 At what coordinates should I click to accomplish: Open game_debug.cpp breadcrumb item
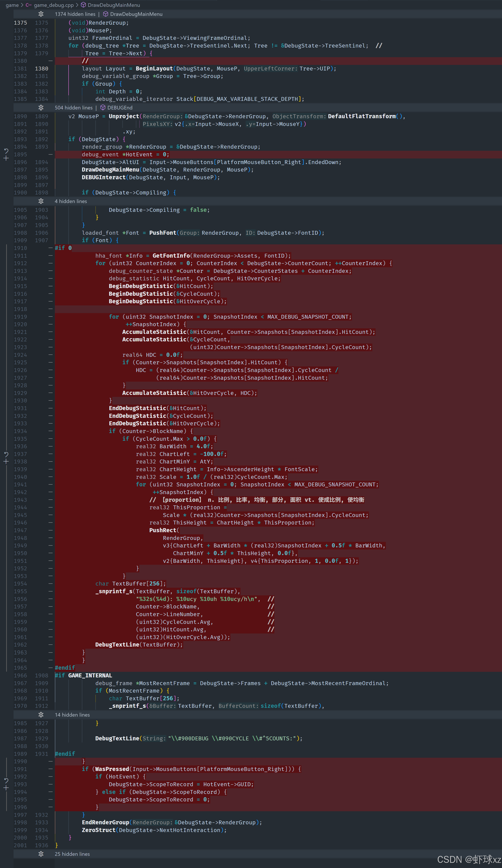point(53,5)
